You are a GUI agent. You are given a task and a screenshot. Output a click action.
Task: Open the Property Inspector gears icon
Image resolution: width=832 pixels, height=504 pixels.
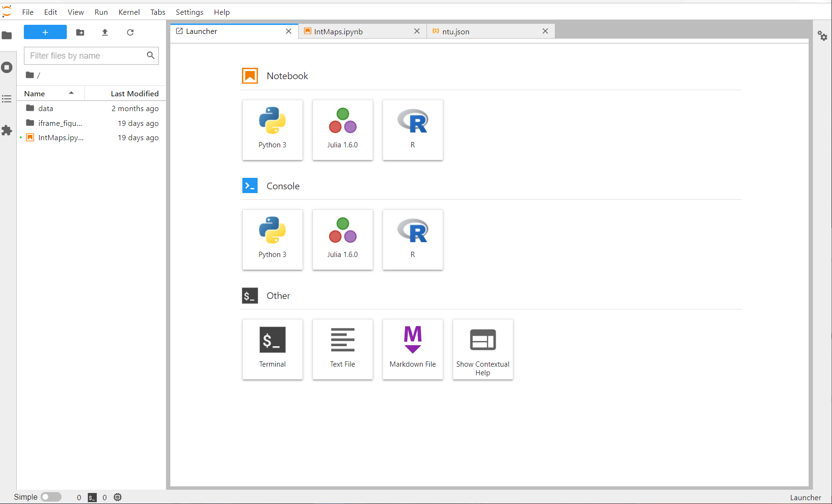pyautogui.click(x=822, y=36)
